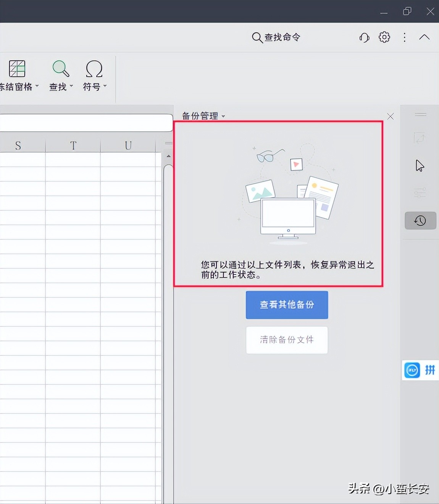Image resolution: width=439 pixels, height=504 pixels.
Task: Activate the 查找命令 command search
Action: pos(276,37)
